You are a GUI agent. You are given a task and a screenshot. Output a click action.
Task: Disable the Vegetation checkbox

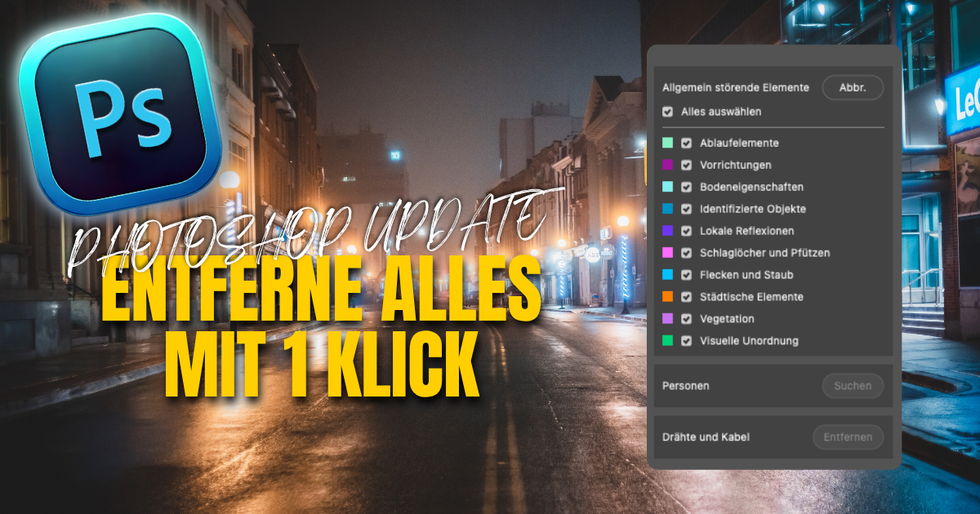pyautogui.click(x=687, y=319)
